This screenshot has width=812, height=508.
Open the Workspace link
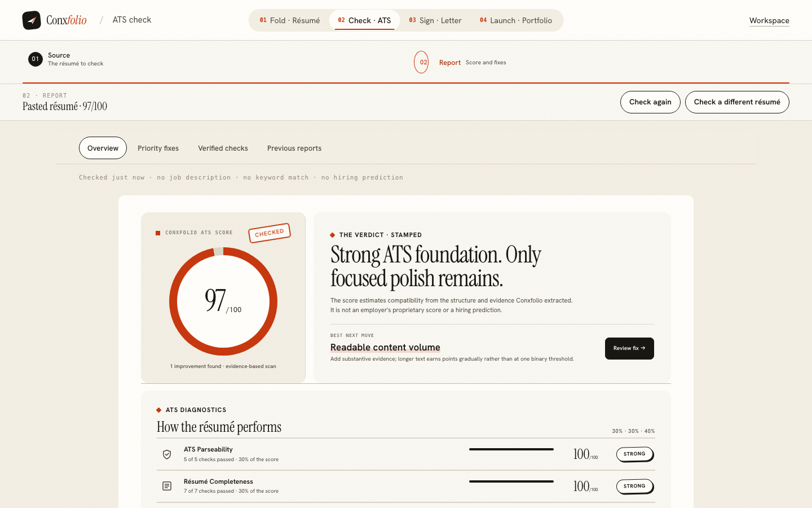[769, 20]
